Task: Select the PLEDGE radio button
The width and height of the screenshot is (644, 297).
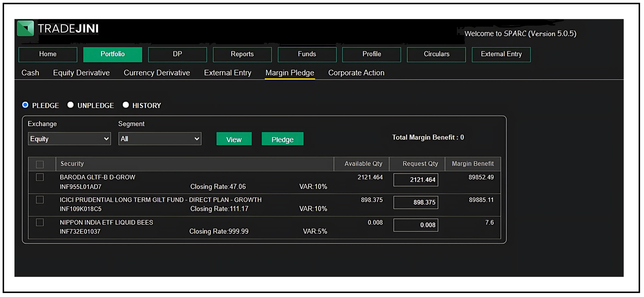Action: 25,105
